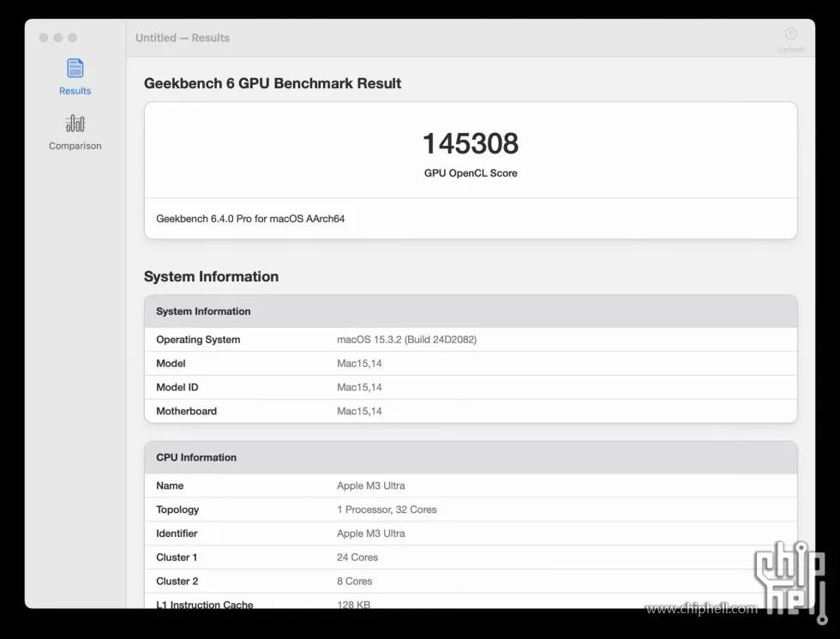Click the Name row label

[x=170, y=485]
